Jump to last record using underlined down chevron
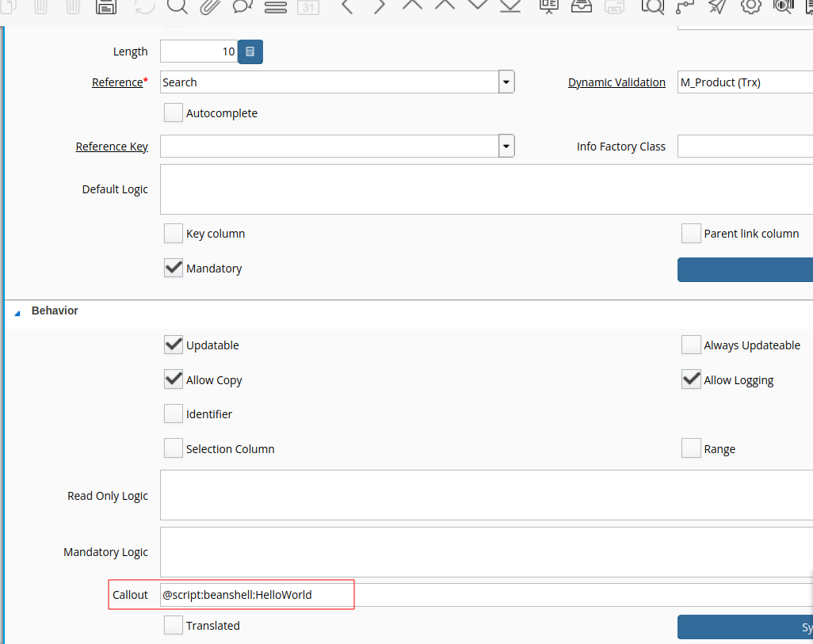Viewport: 813px width, 644px height. pos(510,6)
